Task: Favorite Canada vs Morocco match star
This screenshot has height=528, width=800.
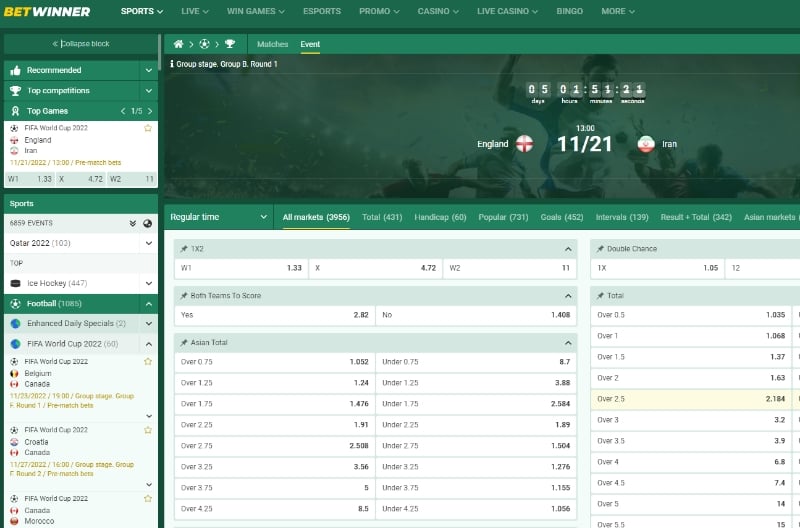Action: click(148, 498)
